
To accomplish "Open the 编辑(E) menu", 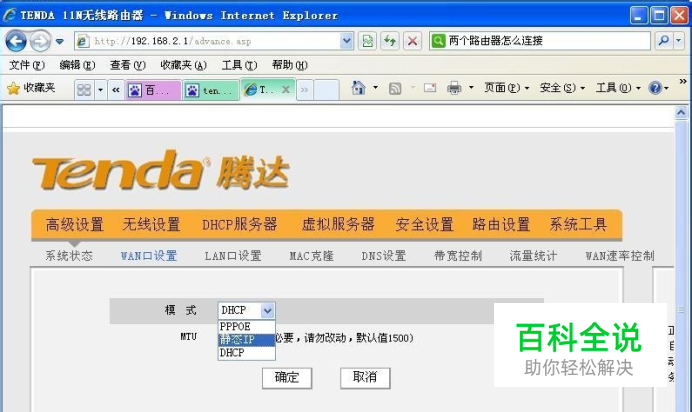I will [77, 65].
